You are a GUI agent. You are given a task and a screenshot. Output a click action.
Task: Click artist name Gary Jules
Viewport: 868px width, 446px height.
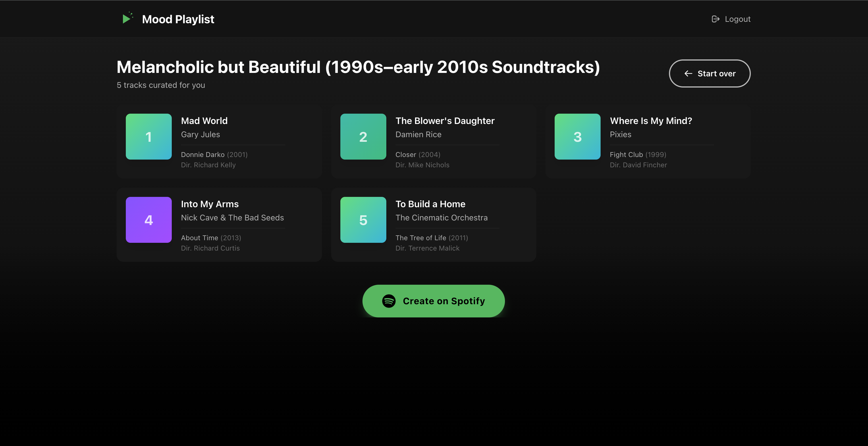[x=200, y=134]
